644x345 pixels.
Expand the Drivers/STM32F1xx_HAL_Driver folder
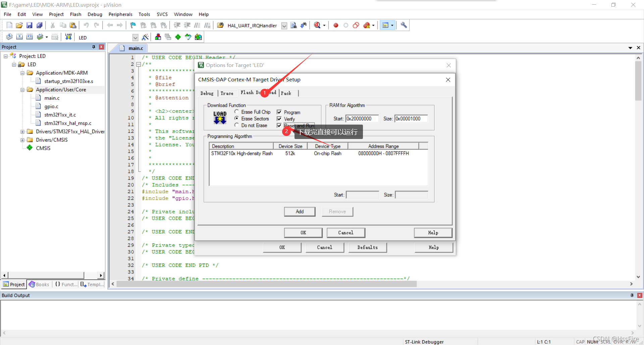tap(22, 132)
